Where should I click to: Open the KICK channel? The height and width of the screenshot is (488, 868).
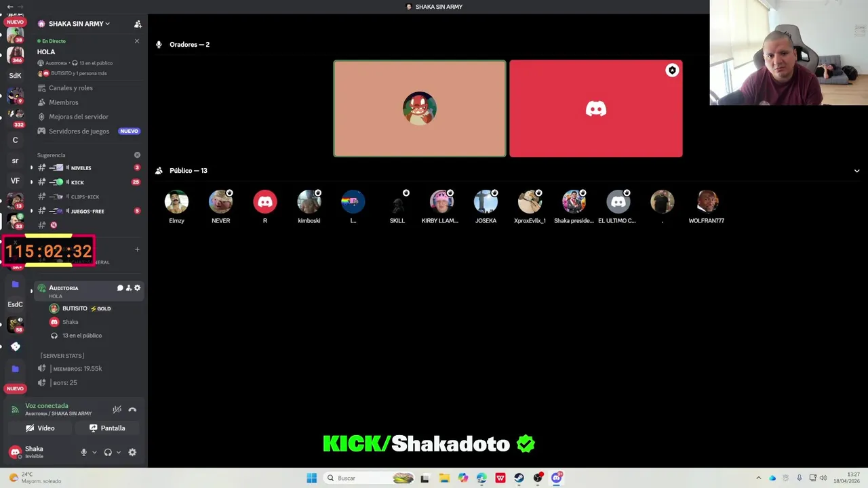coord(88,182)
